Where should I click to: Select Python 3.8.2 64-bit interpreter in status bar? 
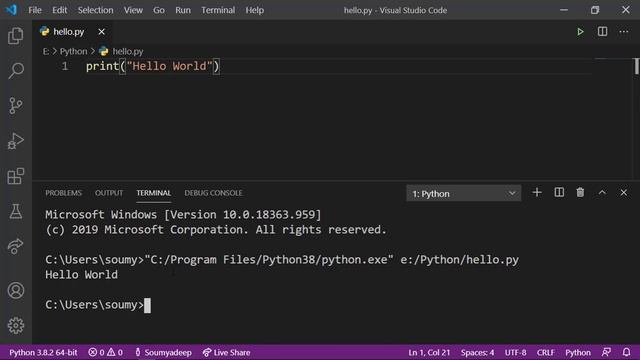[x=43, y=352]
